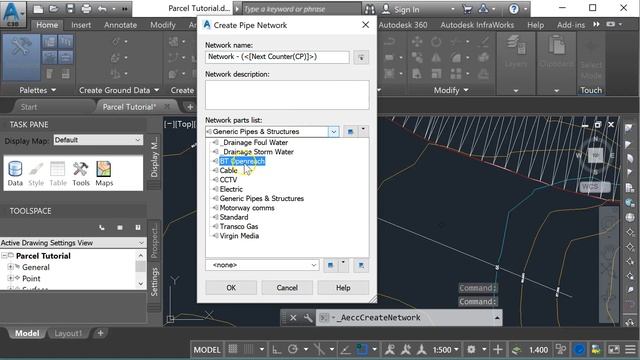The image size is (640, 360).
Task: Click the search keyword input box
Action: coord(301,9)
